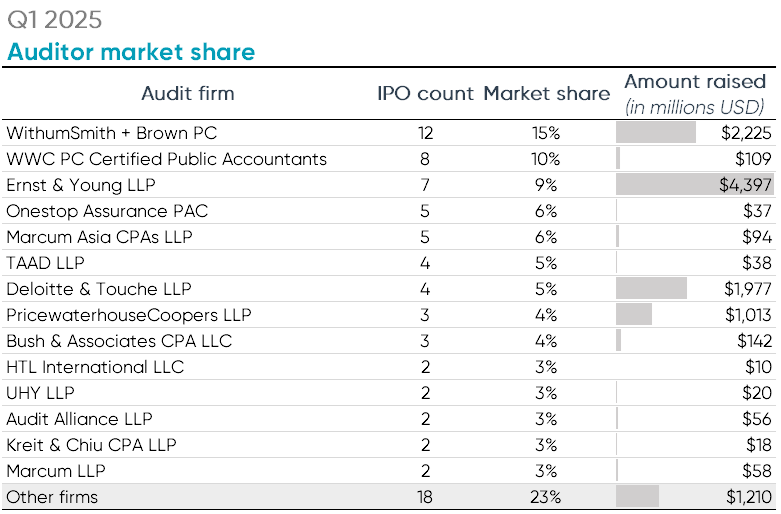Image resolution: width=781 pixels, height=514 pixels.
Task: Click the $4,397 amount raised value
Action: 745,185
